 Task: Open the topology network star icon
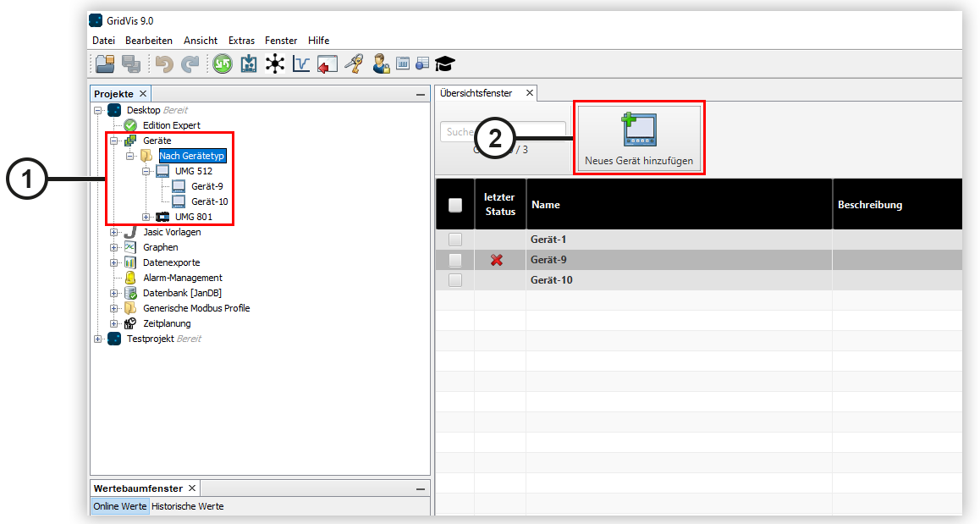click(274, 63)
